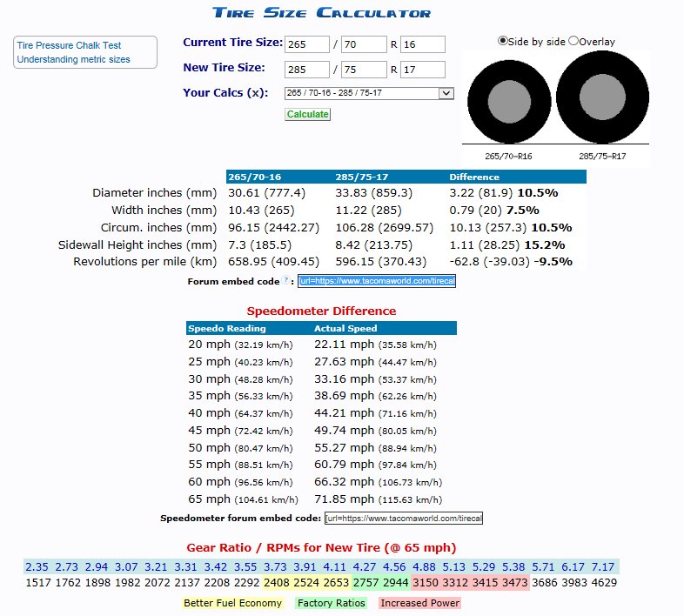The height and width of the screenshot is (616, 684).
Task: Click the help question mark beside Forum embed code
Action: 285,280
